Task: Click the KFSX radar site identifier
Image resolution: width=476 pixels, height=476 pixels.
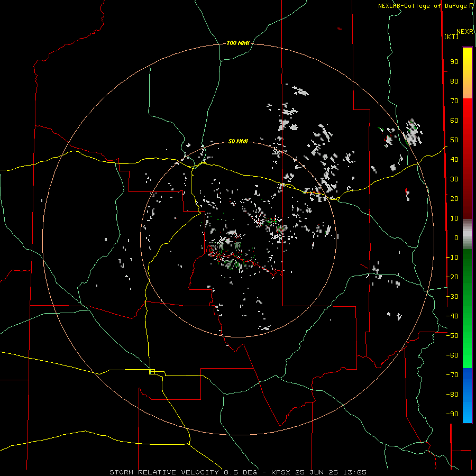Action: (281, 472)
